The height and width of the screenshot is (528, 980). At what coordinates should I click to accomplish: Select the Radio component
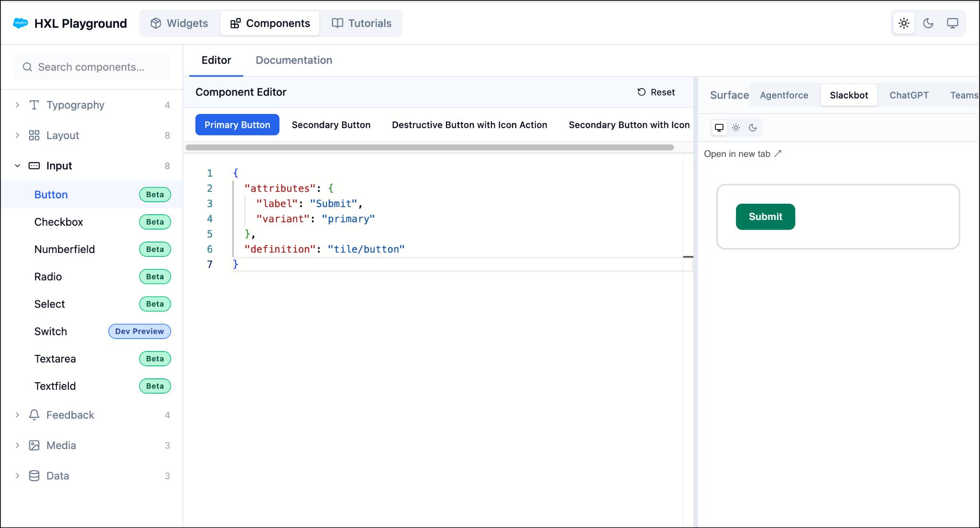coord(91,276)
